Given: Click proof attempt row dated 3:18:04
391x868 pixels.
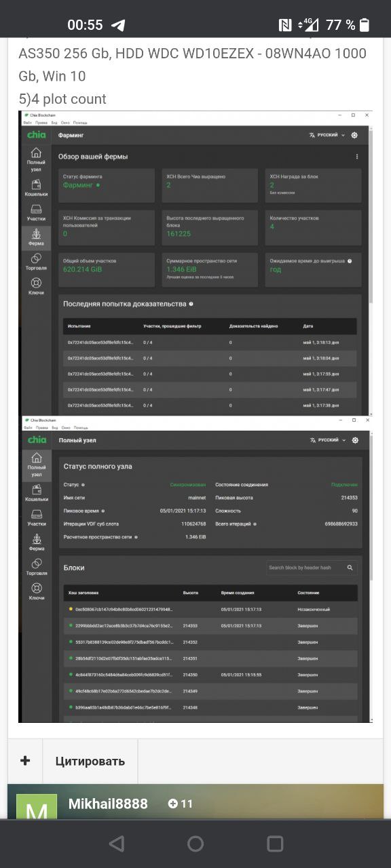Looking at the screenshot, I should [210, 358].
